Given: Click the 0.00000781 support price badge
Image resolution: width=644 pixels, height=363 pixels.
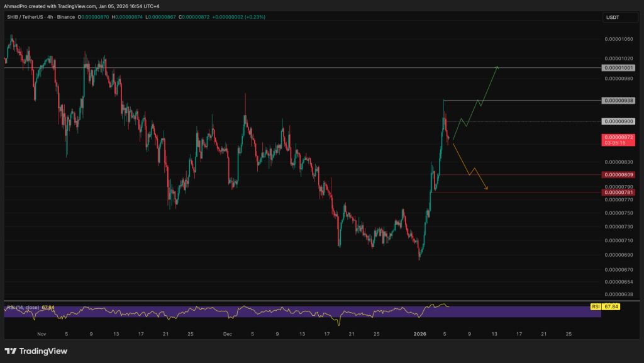Looking at the screenshot, I should 618,192.
